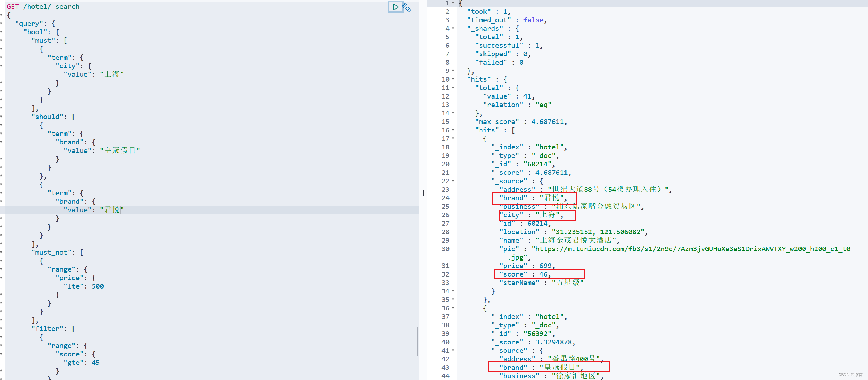Collapse second _source block at line 41
868x380 pixels.
[x=453, y=350]
